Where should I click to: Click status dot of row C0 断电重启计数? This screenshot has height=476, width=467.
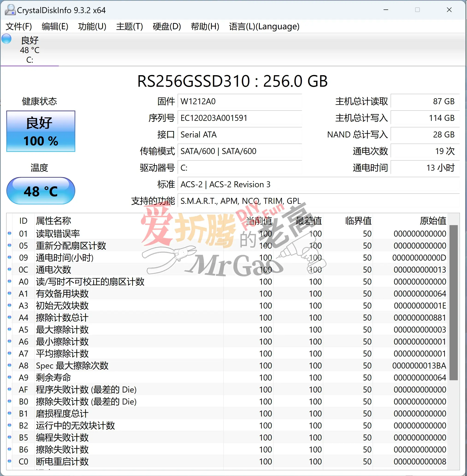(9, 461)
